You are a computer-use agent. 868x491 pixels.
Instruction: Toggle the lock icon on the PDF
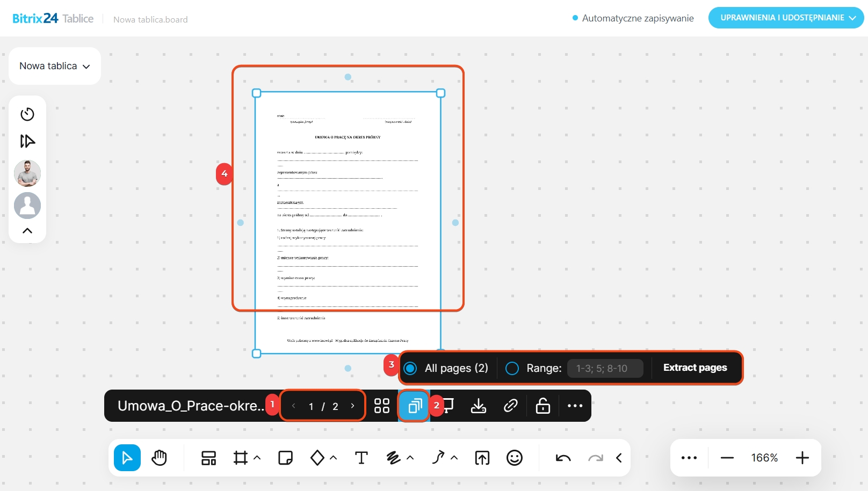point(542,406)
